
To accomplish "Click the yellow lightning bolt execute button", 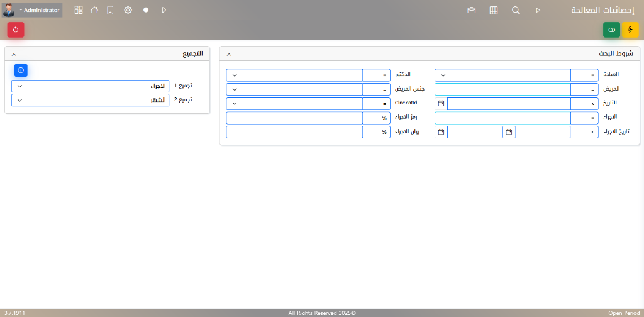I will pyautogui.click(x=630, y=30).
